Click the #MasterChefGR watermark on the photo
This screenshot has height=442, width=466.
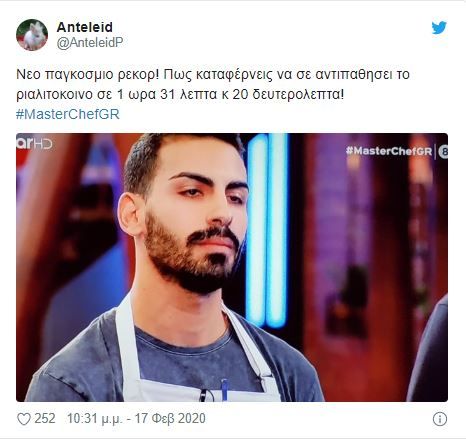pyautogui.click(x=389, y=151)
